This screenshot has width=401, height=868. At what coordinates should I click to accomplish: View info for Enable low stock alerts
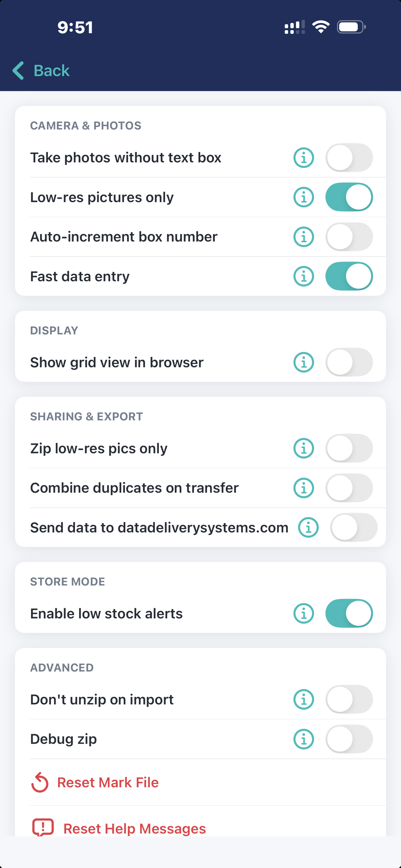[x=303, y=613]
